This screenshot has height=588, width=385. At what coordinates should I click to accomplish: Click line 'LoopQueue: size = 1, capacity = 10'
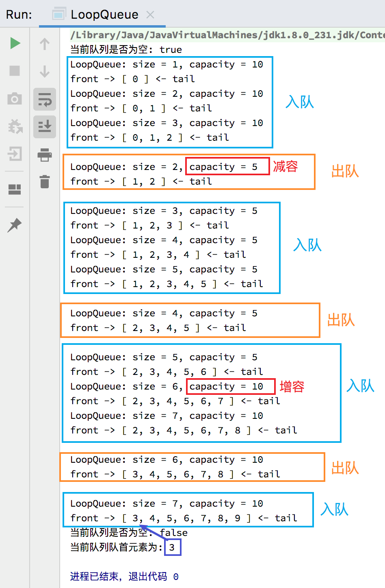(167, 64)
